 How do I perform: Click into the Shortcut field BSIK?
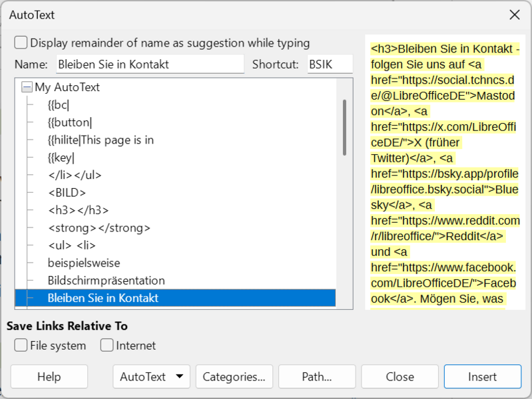tap(330, 64)
